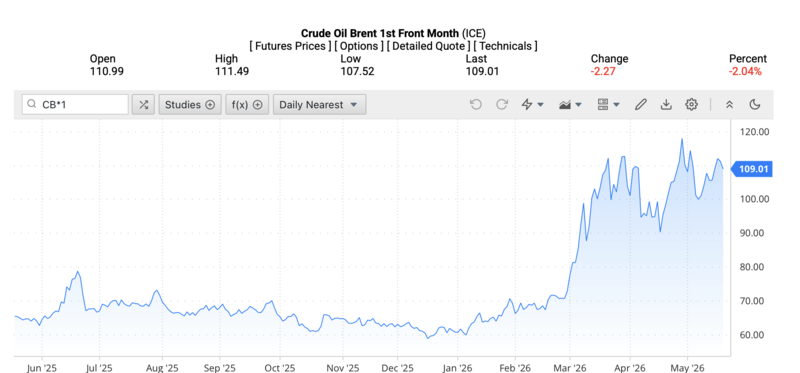
Task: Click the 120.00 price axis label
Action: [x=754, y=132]
